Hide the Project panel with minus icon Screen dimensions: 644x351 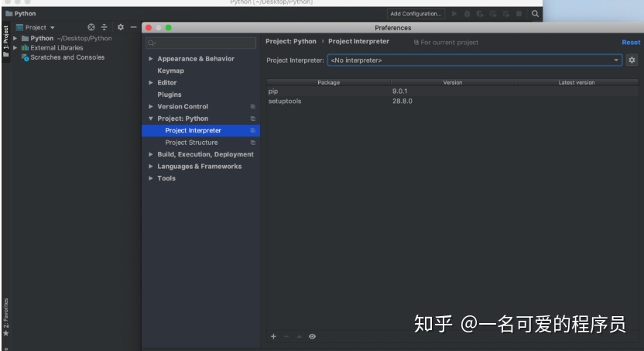click(x=133, y=27)
